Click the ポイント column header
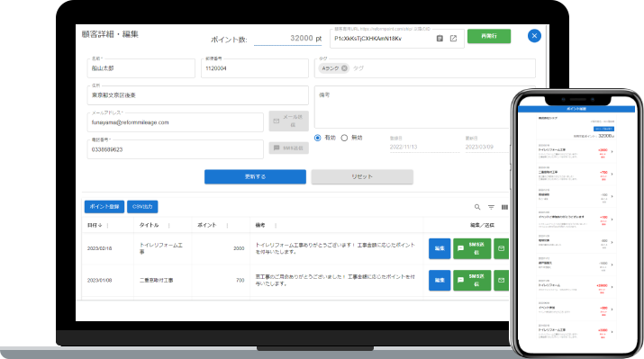 (x=206, y=225)
